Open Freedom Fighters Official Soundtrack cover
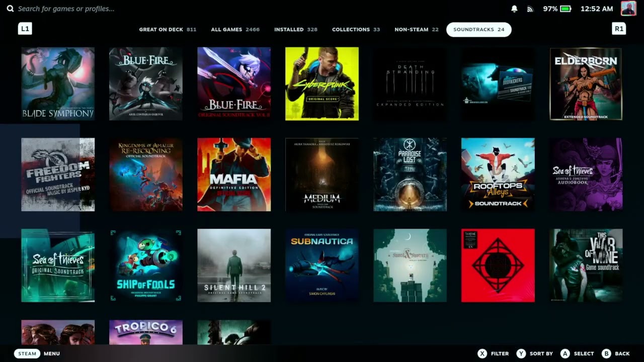This screenshot has height=362, width=644. tap(58, 174)
